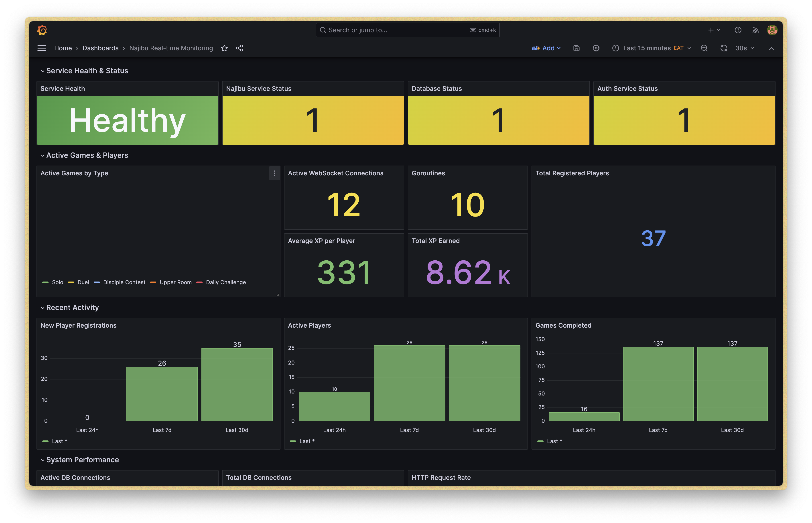Open the hamburger navigation menu
This screenshot has width=812, height=523.
pos(42,48)
